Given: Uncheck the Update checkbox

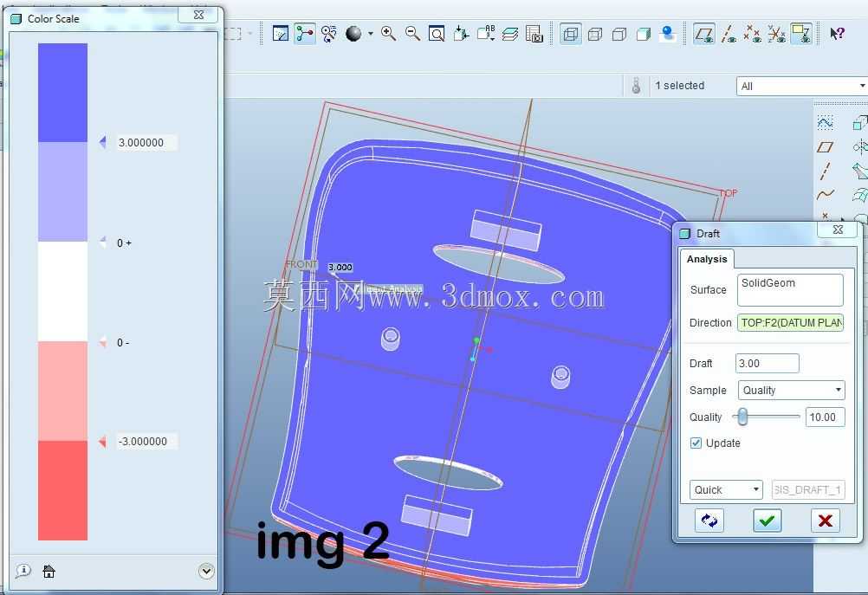Looking at the screenshot, I should coord(696,443).
